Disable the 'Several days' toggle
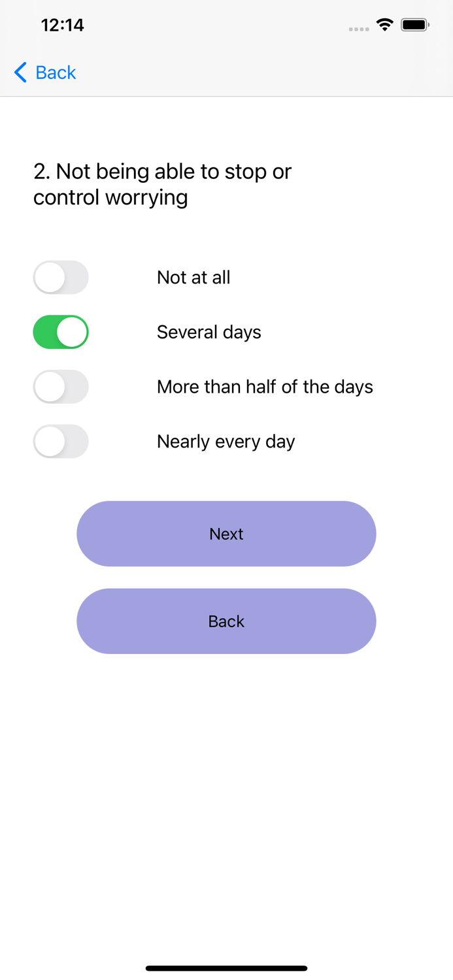Image resolution: width=453 pixels, height=980 pixels. coord(61,332)
